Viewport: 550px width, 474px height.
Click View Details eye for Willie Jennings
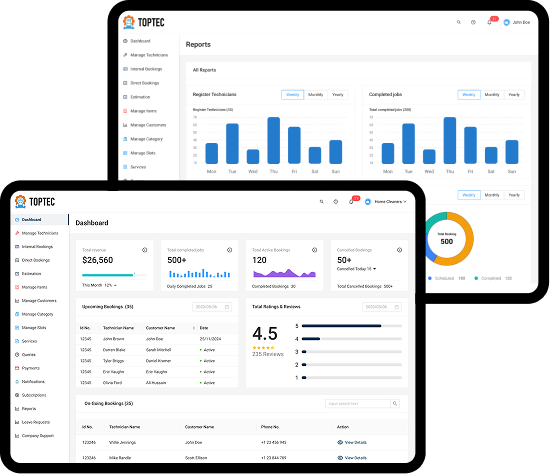340,442
